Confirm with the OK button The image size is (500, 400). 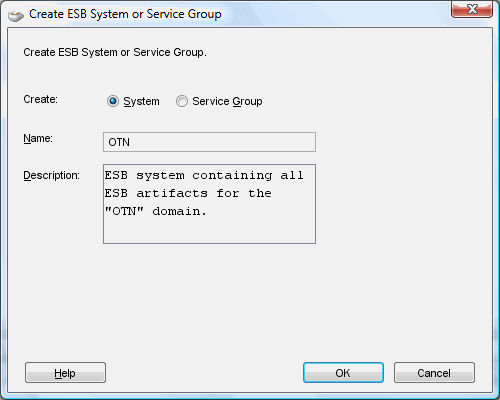pyautogui.click(x=343, y=373)
